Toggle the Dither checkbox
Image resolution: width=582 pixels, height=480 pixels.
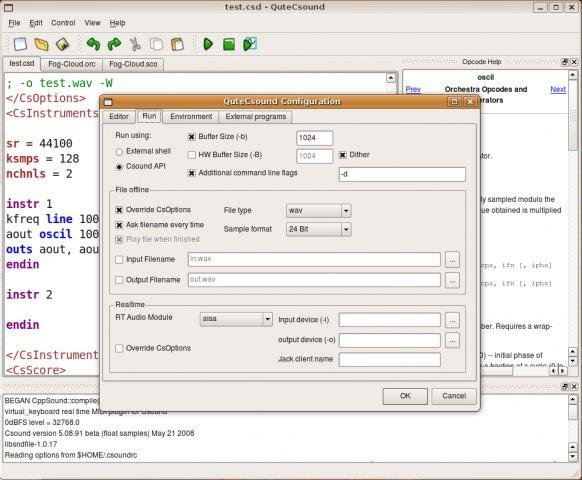tap(343, 155)
